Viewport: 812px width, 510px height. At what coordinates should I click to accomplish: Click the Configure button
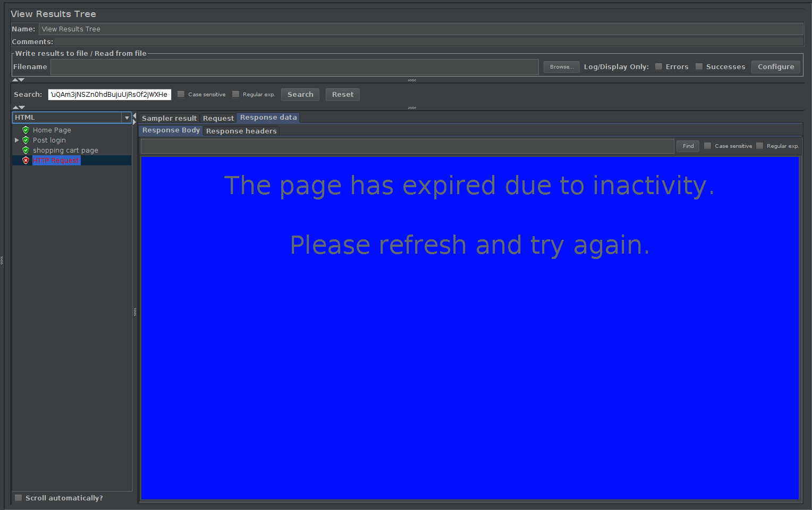click(776, 67)
